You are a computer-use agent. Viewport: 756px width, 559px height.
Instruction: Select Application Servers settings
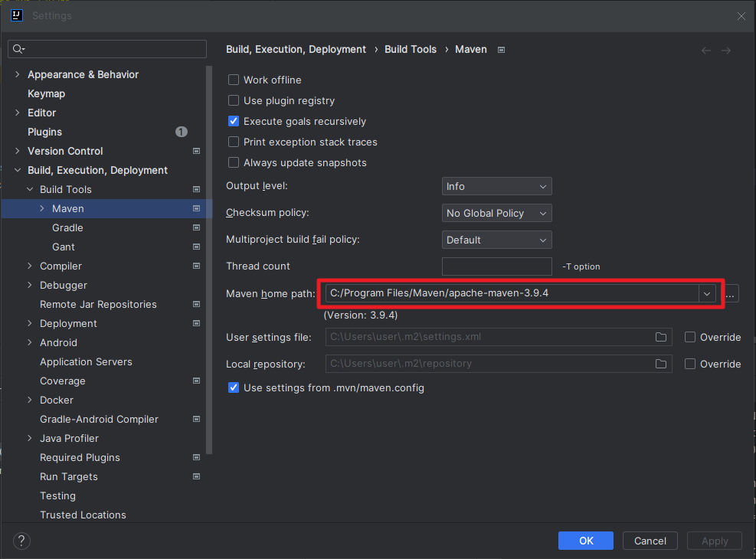pos(86,362)
